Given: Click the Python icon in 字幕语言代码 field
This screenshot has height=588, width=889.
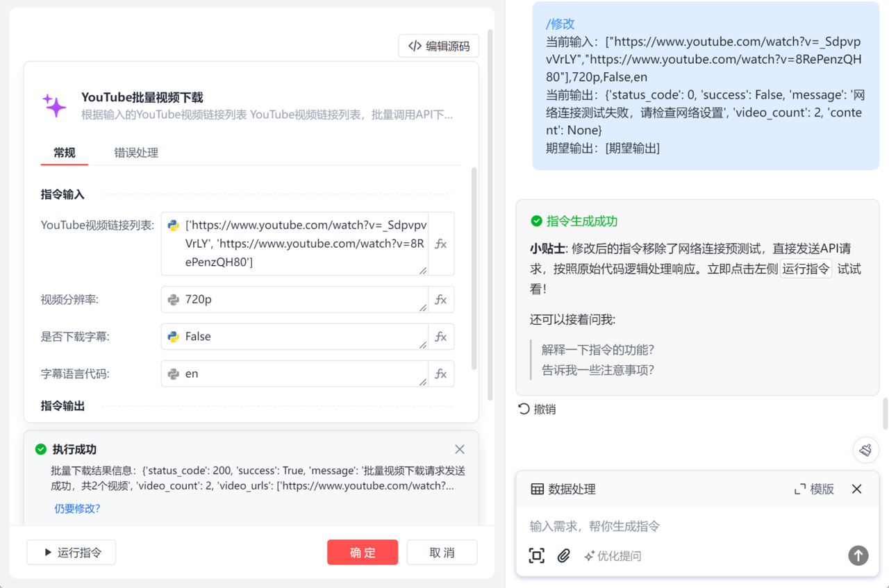Looking at the screenshot, I should pyautogui.click(x=174, y=374).
